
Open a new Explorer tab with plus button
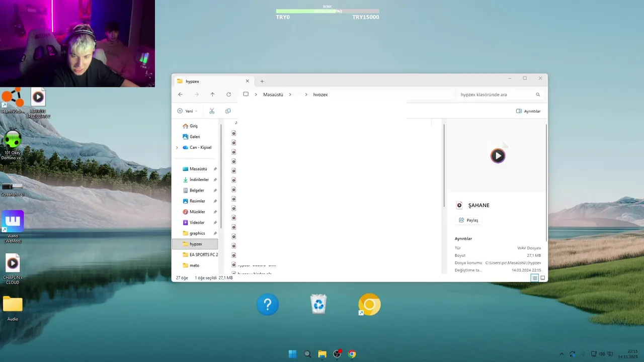coord(262,81)
